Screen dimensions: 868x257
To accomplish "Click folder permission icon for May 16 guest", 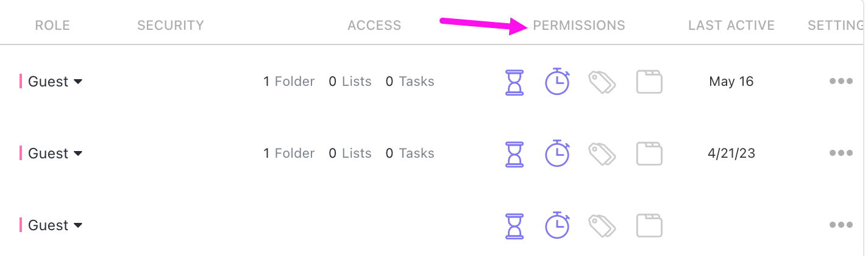I will (x=649, y=82).
